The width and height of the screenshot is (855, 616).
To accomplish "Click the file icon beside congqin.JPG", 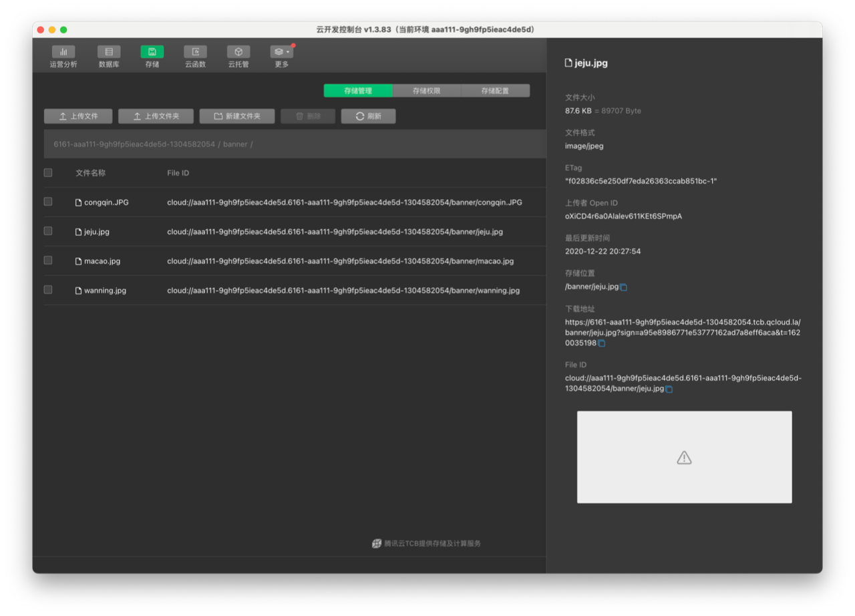I will tap(78, 202).
